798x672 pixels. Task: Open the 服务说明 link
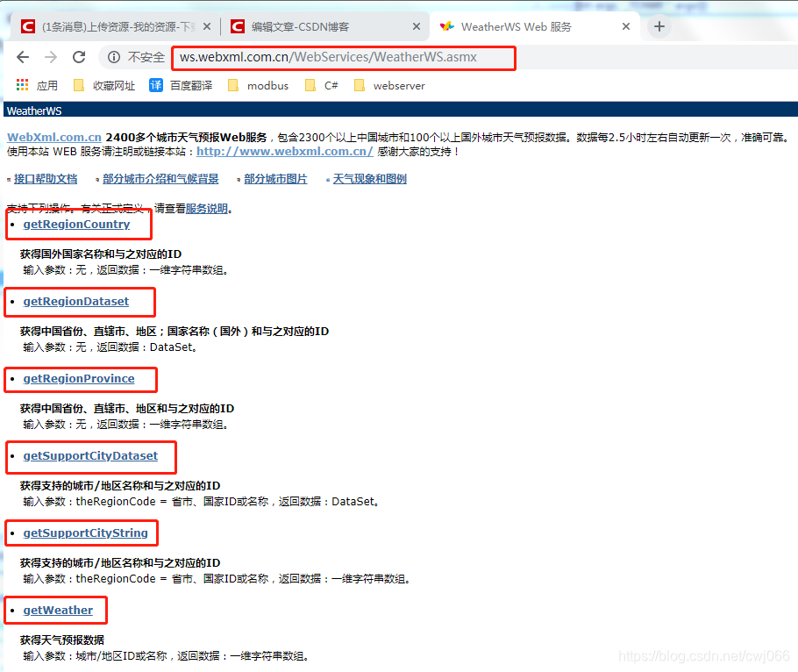point(206,209)
